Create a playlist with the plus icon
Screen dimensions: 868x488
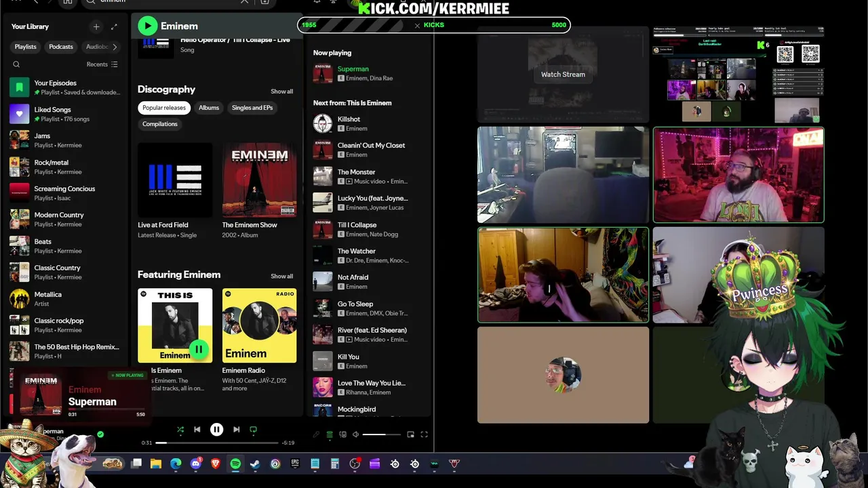tap(96, 26)
